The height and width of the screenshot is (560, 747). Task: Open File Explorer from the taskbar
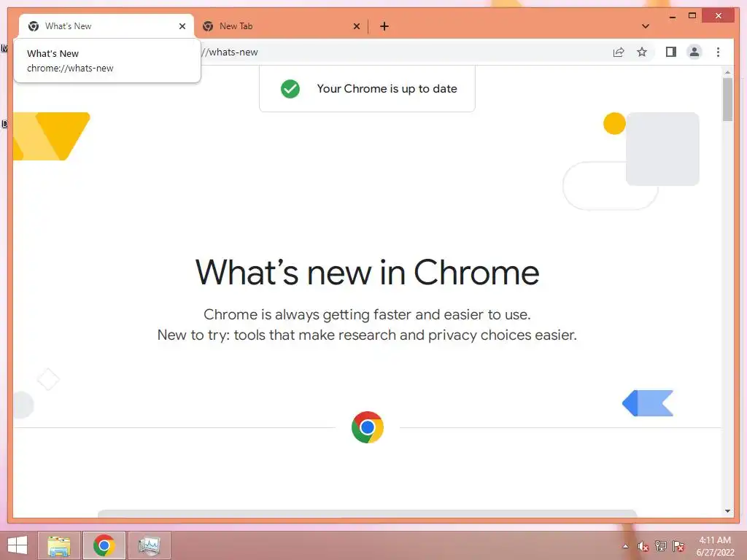tap(59, 545)
